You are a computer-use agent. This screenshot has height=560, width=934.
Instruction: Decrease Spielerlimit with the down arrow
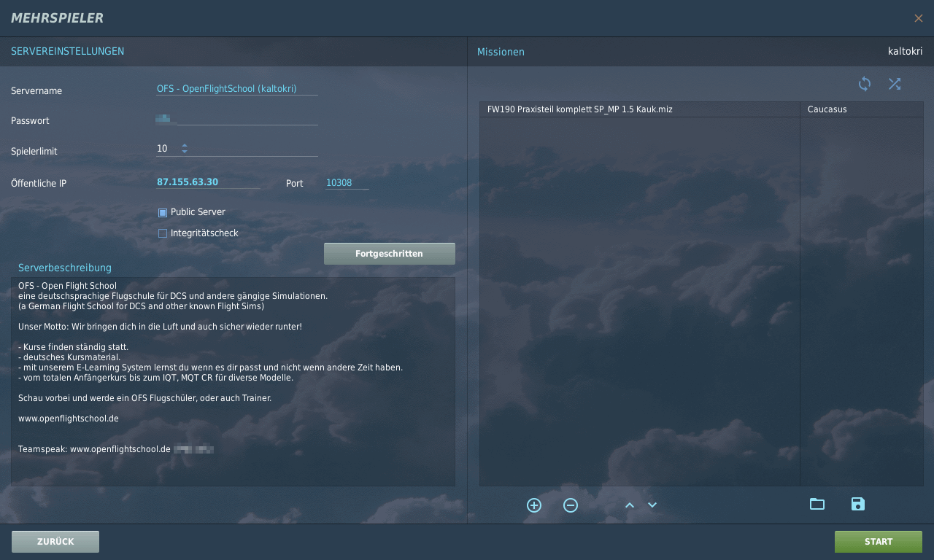(185, 152)
